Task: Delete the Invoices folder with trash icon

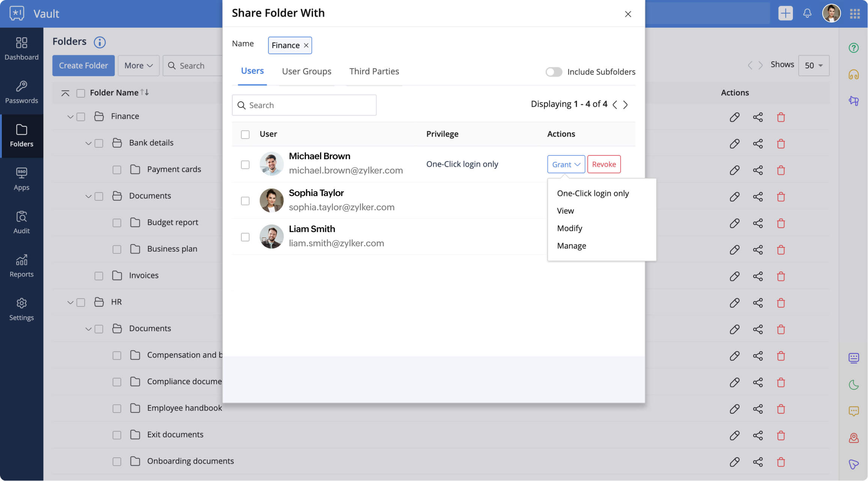Action: (781, 276)
